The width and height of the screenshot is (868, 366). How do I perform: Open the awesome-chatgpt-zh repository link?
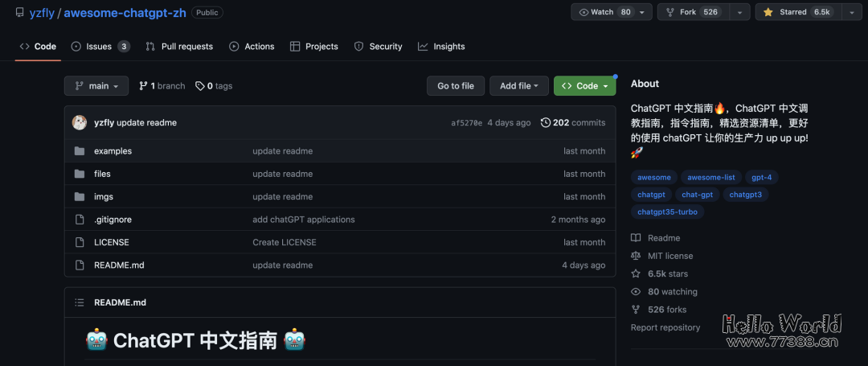125,12
